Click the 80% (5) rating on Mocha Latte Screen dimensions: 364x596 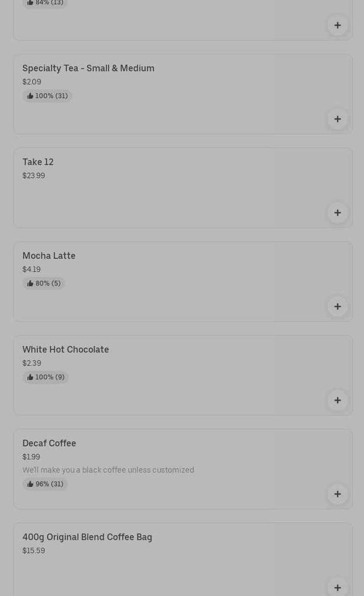[x=44, y=283]
